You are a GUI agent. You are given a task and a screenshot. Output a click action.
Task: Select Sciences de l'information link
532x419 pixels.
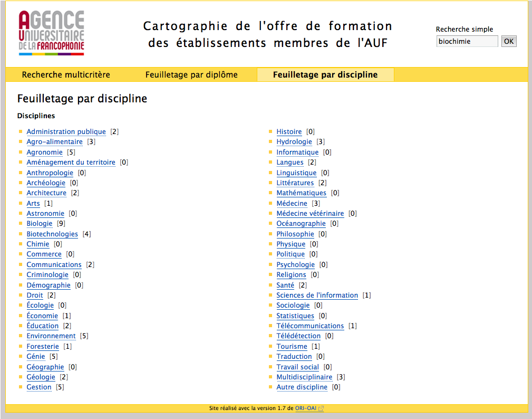coord(317,296)
